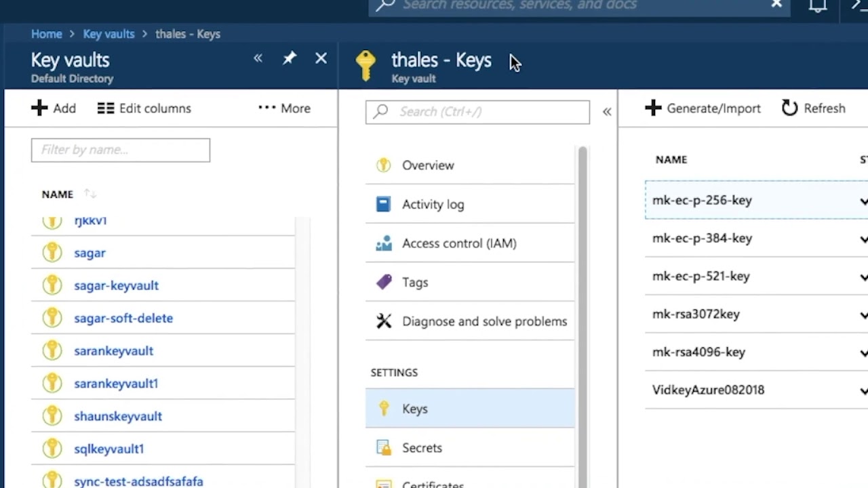868x488 pixels.
Task: Select the mk-ec-p-256-key row
Action: coord(757,200)
